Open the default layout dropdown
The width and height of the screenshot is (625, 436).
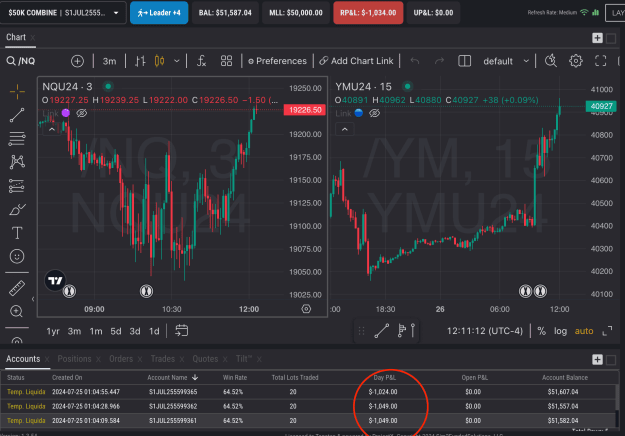[505, 61]
